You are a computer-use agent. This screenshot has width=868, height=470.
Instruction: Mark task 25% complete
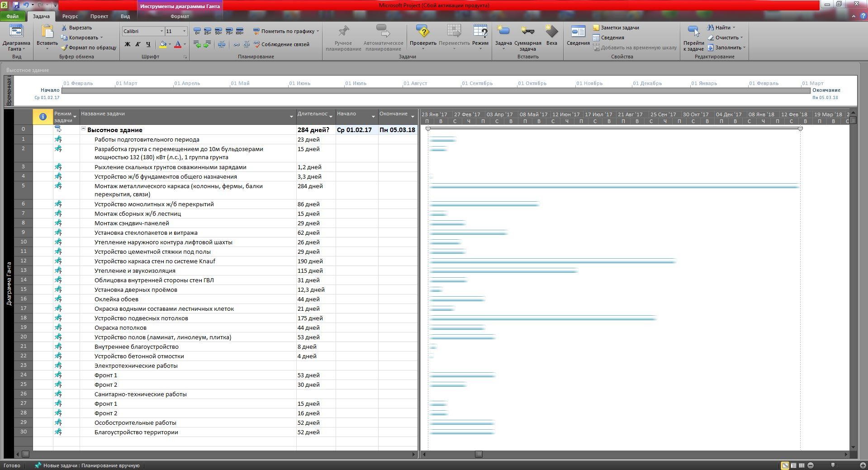pyautogui.click(x=208, y=31)
